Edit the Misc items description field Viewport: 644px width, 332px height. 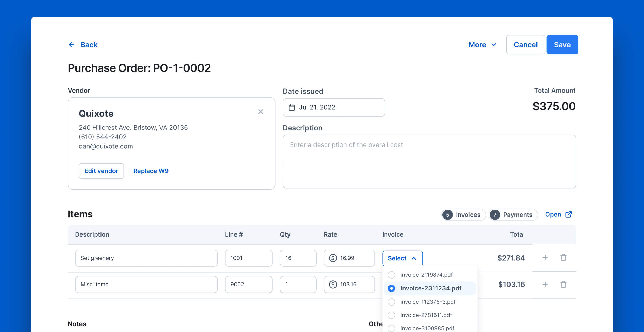click(146, 285)
